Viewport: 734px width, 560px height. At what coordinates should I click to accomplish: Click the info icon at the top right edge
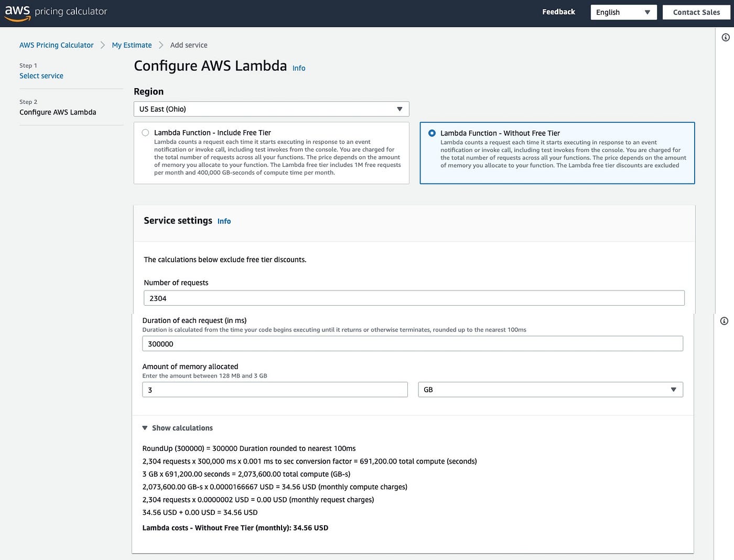coord(725,37)
